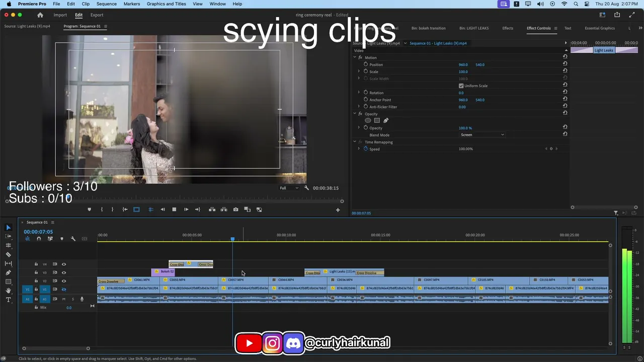This screenshot has width=644, height=362.
Task: Toggle Linked Selection in the timeline
Action: click(x=50, y=239)
